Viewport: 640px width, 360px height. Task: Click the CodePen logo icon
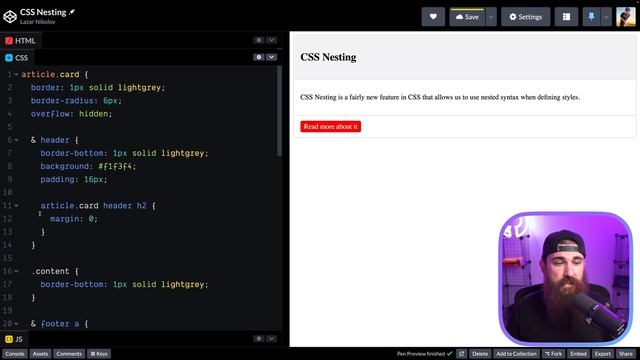coord(10,17)
